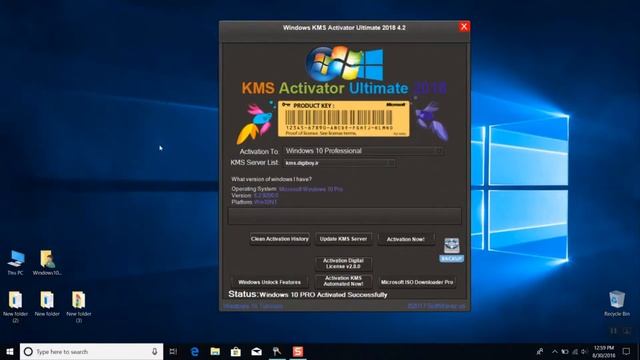Screen dimensions: 640x360
Task: Open the Activation To dropdown
Action: [x=364, y=151]
